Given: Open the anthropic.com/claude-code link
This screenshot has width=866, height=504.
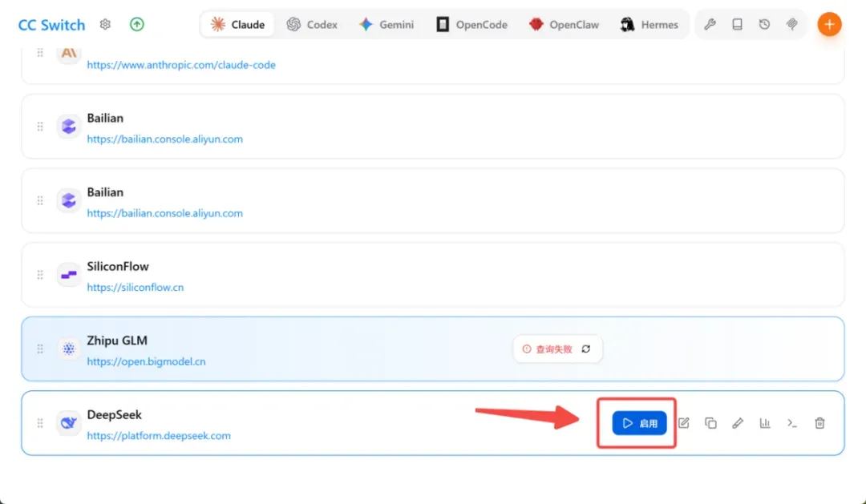Looking at the screenshot, I should [x=181, y=65].
